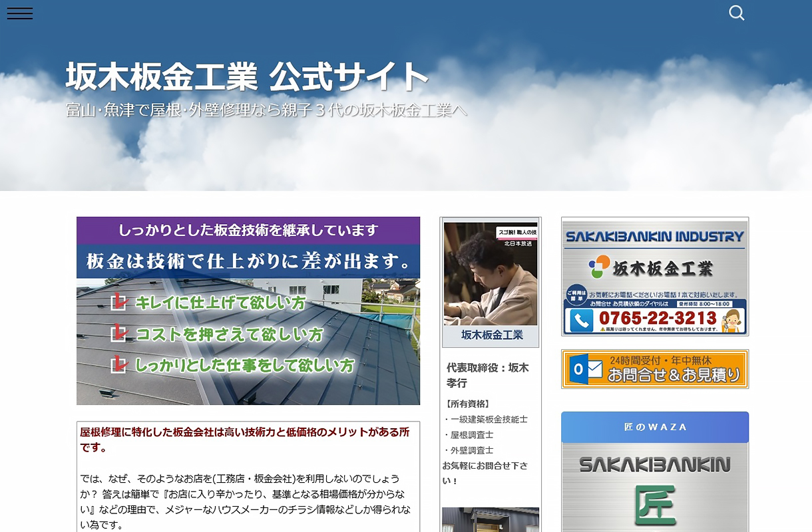
Task: Click the phone number 0765-22-3213
Action: (658, 318)
